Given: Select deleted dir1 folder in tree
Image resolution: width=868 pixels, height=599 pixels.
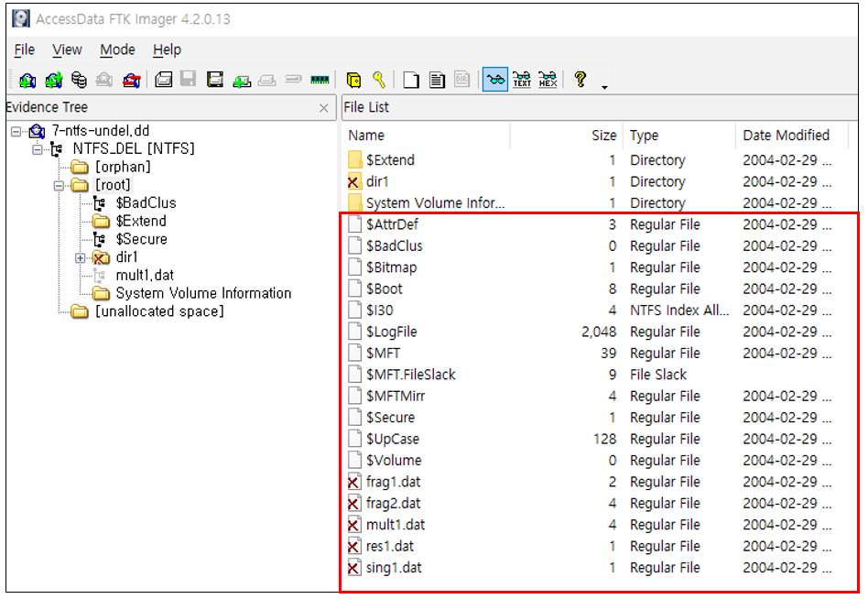Looking at the screenshot, I should [126, 257].
